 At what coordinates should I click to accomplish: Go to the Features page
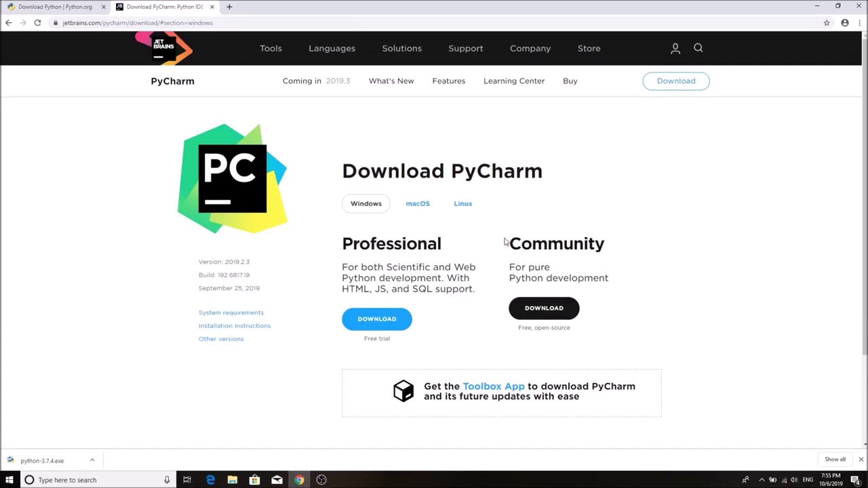tap(449, 81)
